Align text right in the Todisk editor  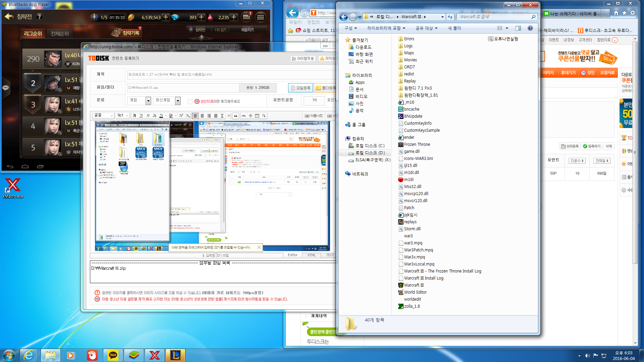point(209,116)
